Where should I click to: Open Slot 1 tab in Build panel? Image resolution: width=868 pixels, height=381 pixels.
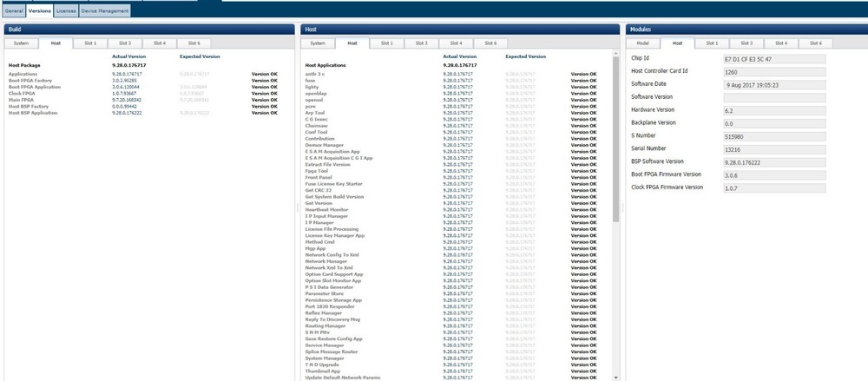[x=90, y=43]
